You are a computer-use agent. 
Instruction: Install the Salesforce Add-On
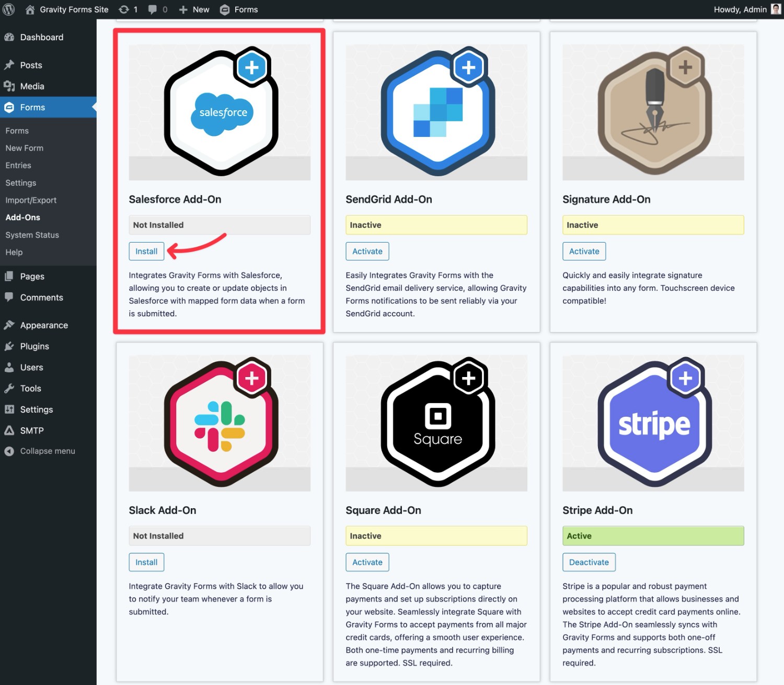pyautogui.click(x=146, y=252)
